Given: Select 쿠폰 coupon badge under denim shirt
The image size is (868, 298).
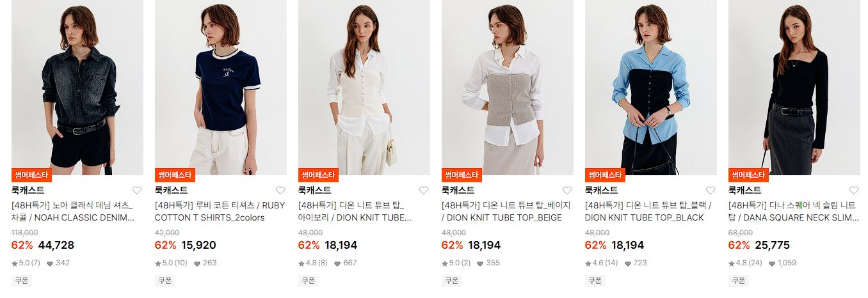Looking at the screenshot, I should click(22, 281).
